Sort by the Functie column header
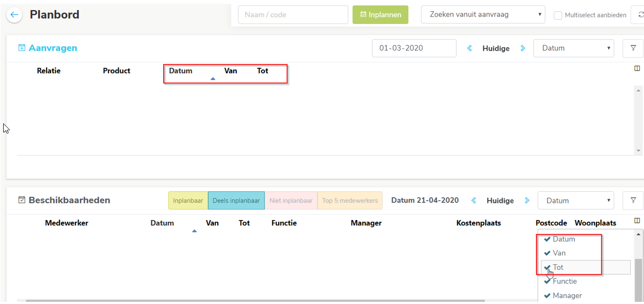Viewport: 644px width, 304px height. 284,223
